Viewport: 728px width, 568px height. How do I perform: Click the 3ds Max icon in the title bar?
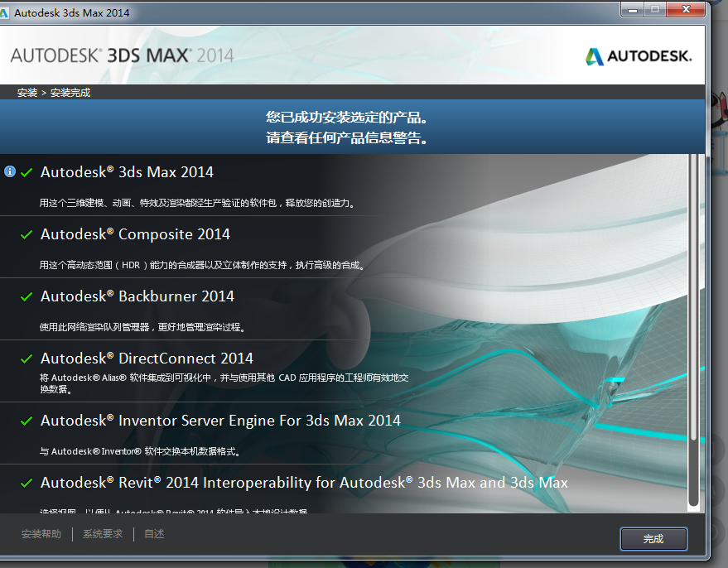click(5, 12)
